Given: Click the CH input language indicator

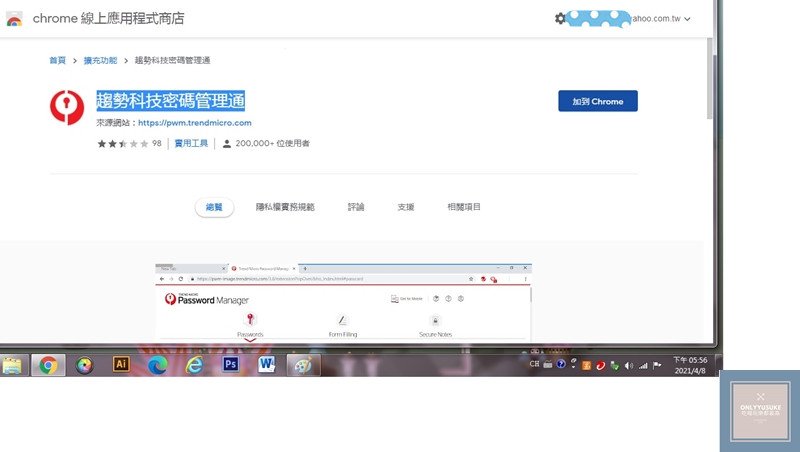Looking at the screenshot, I should [534, 364].
